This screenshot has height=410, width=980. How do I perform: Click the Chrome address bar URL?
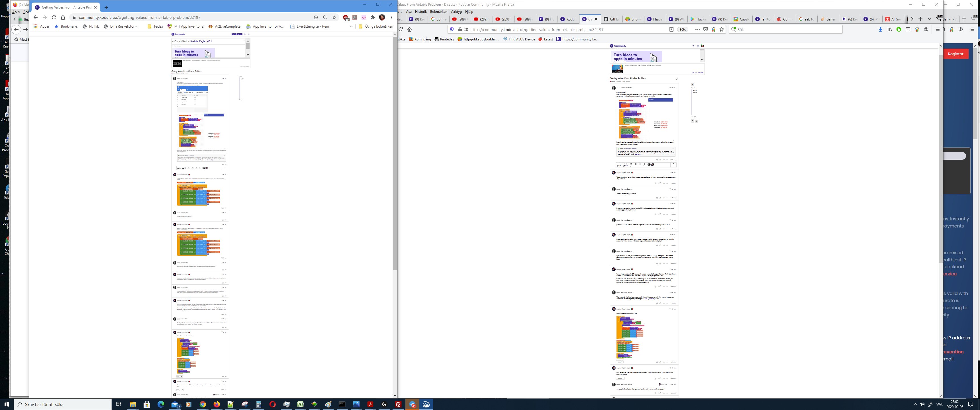coord(140,17)
